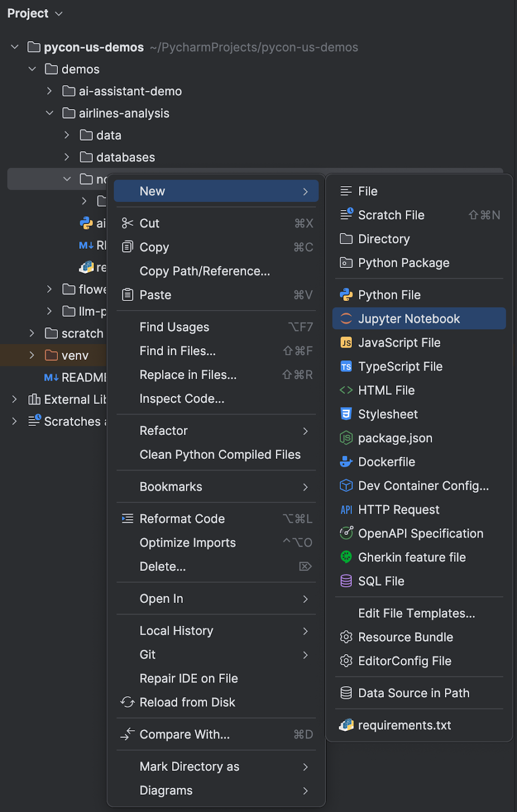The width and height of the screenshot is (517, 812).
Task: Click the JavaScript File JS icon
Action: [346, 343]
